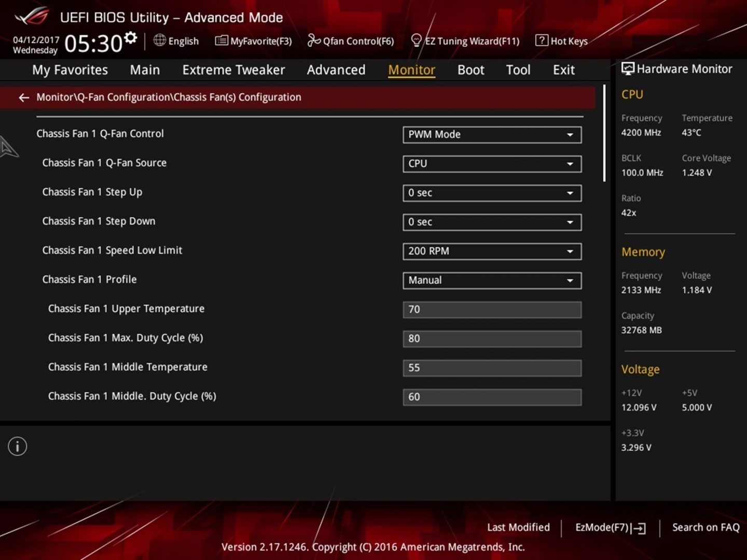Edit Chassis Fan 1 Middle Duty Cycle field
747x560 pixels.
(x=492, y=397)
